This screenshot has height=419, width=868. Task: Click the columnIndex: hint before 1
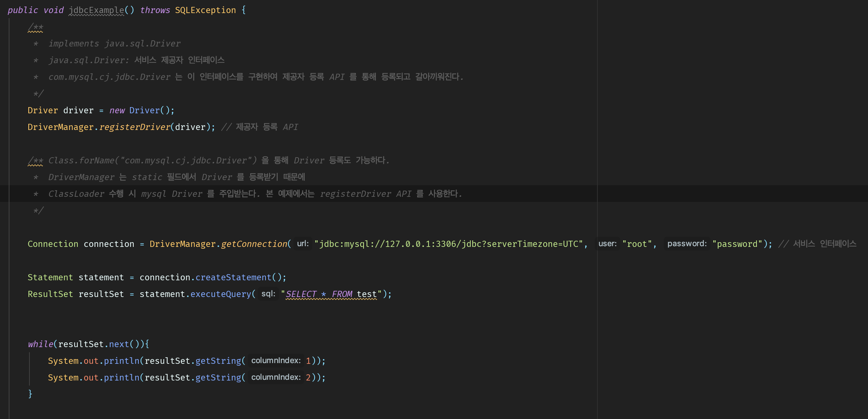tap(276, 361)
